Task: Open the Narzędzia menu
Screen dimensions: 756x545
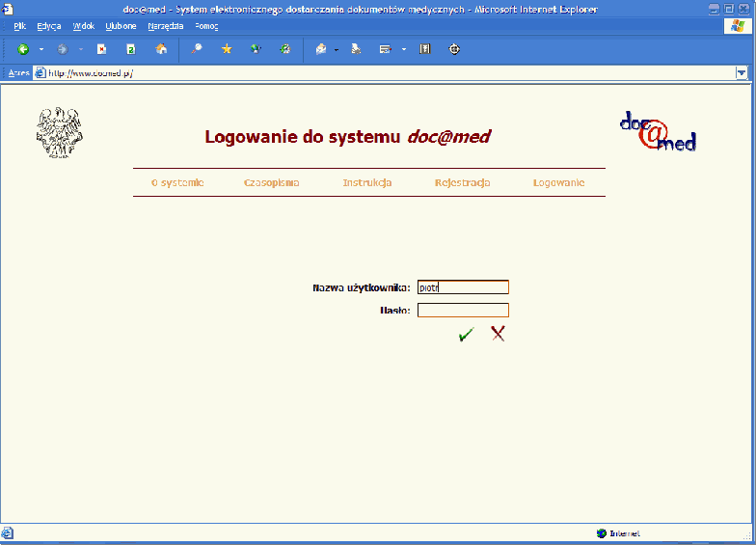Action: point(166,26)
